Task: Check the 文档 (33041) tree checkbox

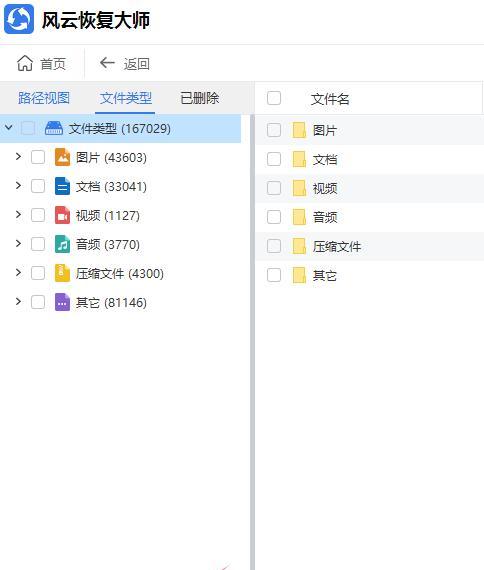Action: click(x=38, y=186)
